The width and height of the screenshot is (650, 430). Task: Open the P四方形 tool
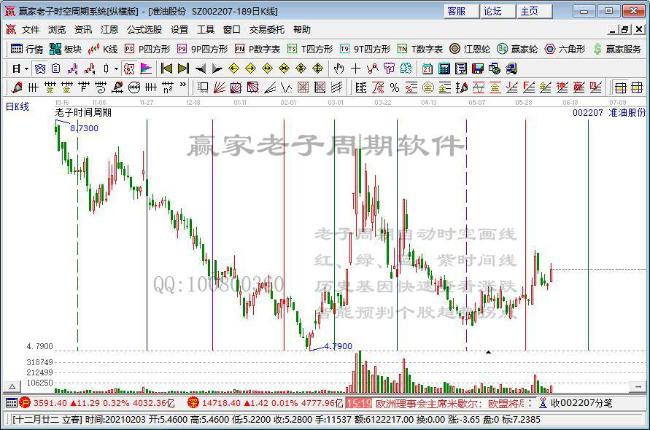click(x=147, y=49)
